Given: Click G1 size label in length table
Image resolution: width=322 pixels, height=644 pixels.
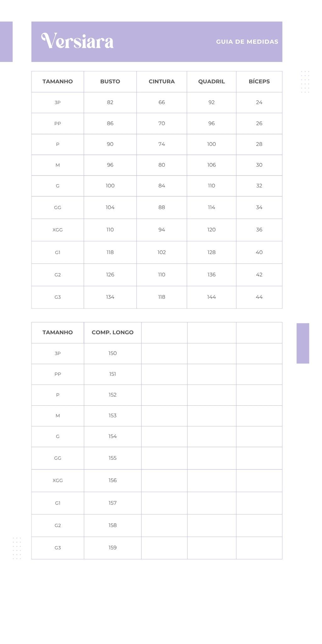Looking at the screenshot, I should point(58,503).
